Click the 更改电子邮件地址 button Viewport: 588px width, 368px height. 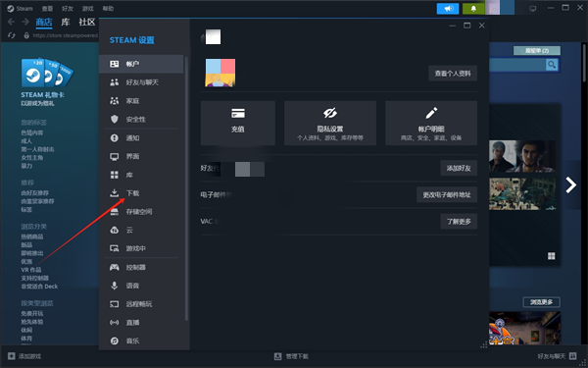[x=447, y=195]
